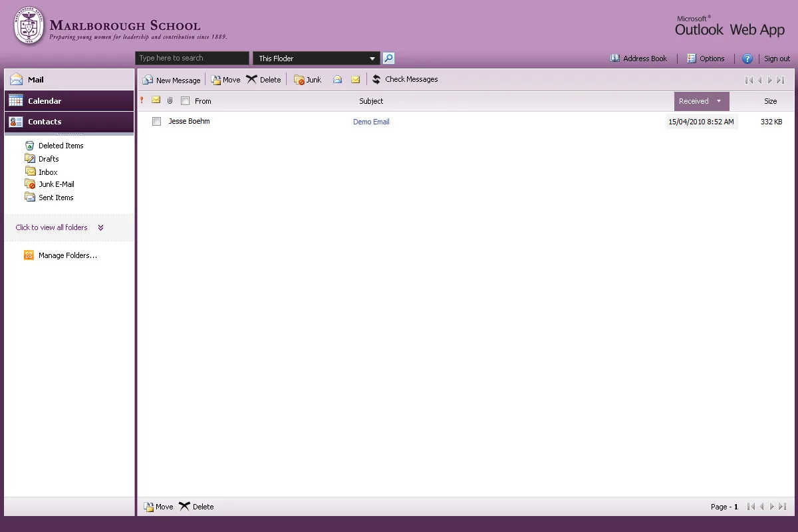Viewport: 798px width, 532px height.
Task: Sign out of Outlook Web App
Action: 777,59
